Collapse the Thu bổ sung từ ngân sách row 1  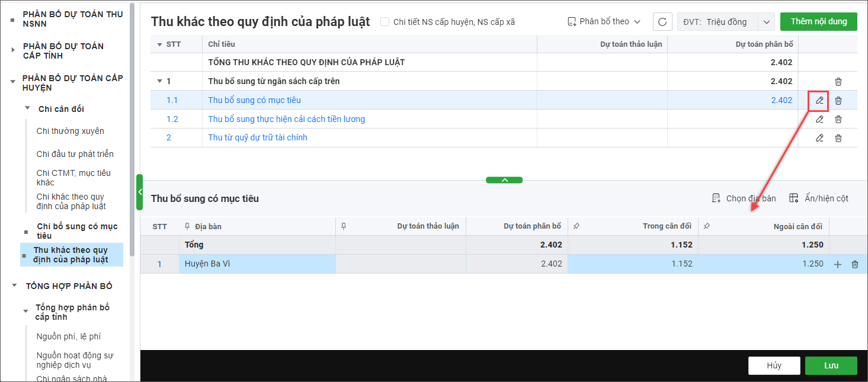(159, 81)
